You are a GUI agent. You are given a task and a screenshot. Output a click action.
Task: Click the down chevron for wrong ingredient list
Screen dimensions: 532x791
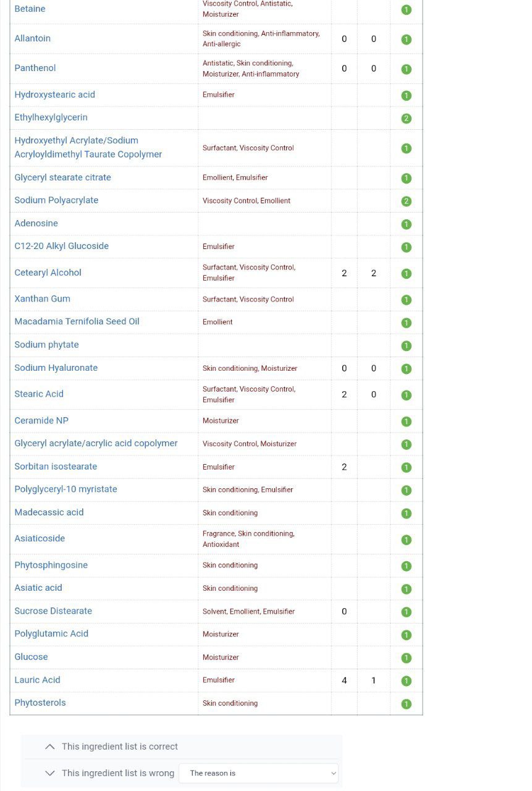click(x=50, y=773)
